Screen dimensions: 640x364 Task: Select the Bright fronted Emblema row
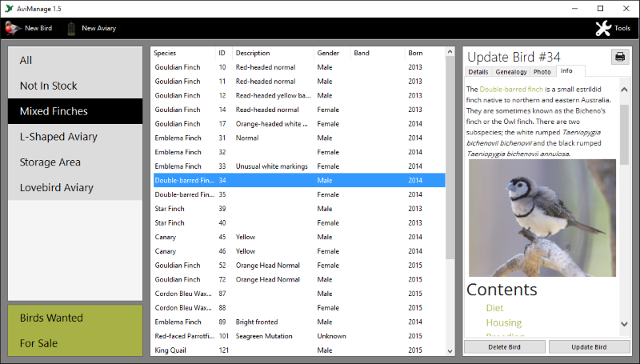tap(299, 322)
